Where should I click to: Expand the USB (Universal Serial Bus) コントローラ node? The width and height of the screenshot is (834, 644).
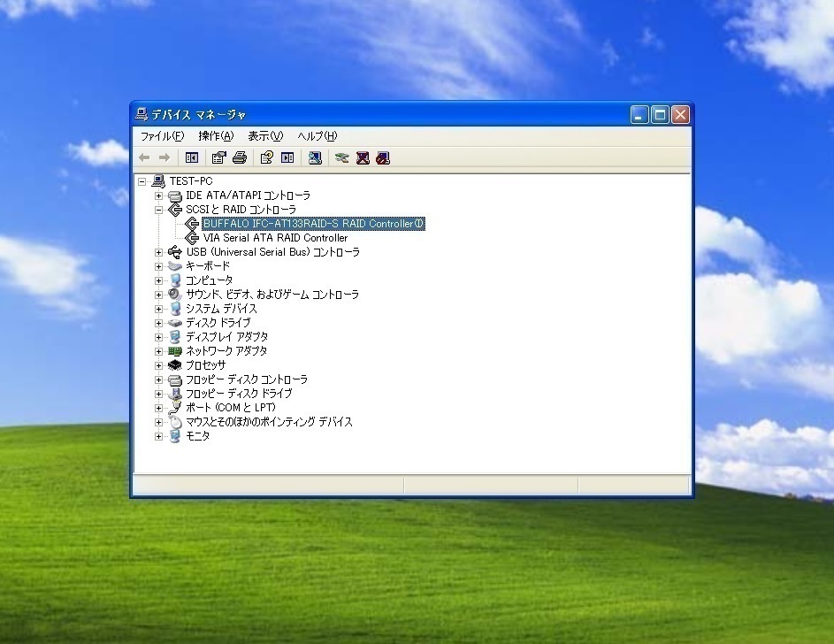(158, 253)
